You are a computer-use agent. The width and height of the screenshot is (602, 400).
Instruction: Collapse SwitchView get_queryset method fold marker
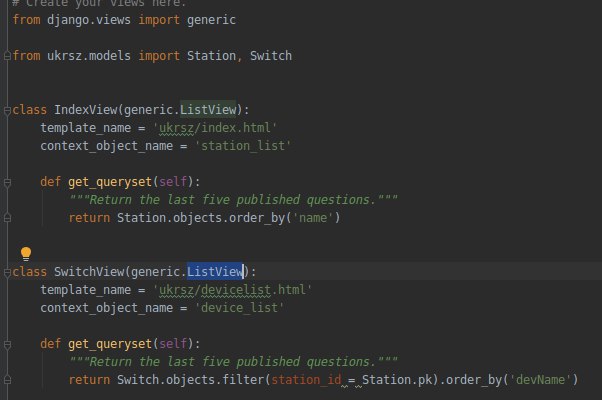(7, 344)
